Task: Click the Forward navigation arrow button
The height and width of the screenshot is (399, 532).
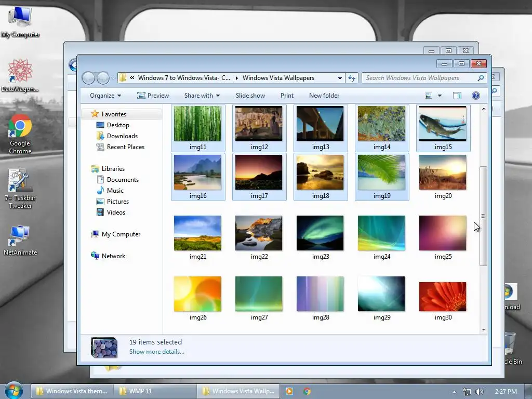Action: (103, 78)
